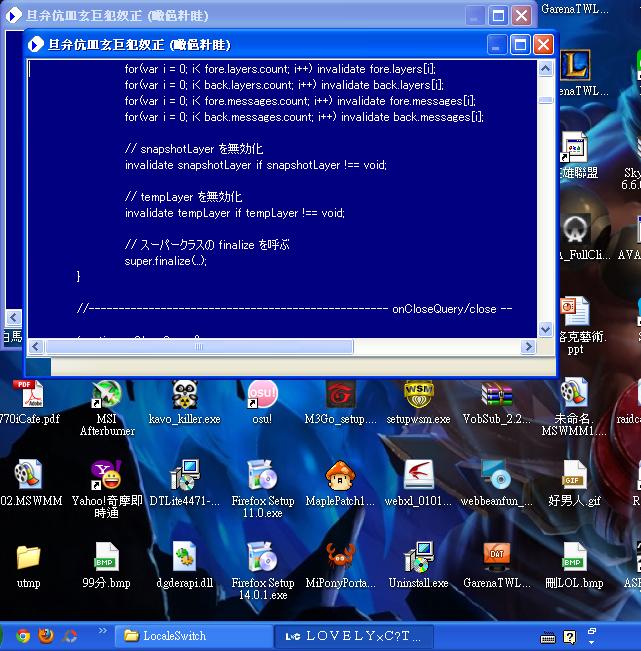Click code editor vertical scroll up arrow
The image size is (641, 651).
click(x=545, y=69)
